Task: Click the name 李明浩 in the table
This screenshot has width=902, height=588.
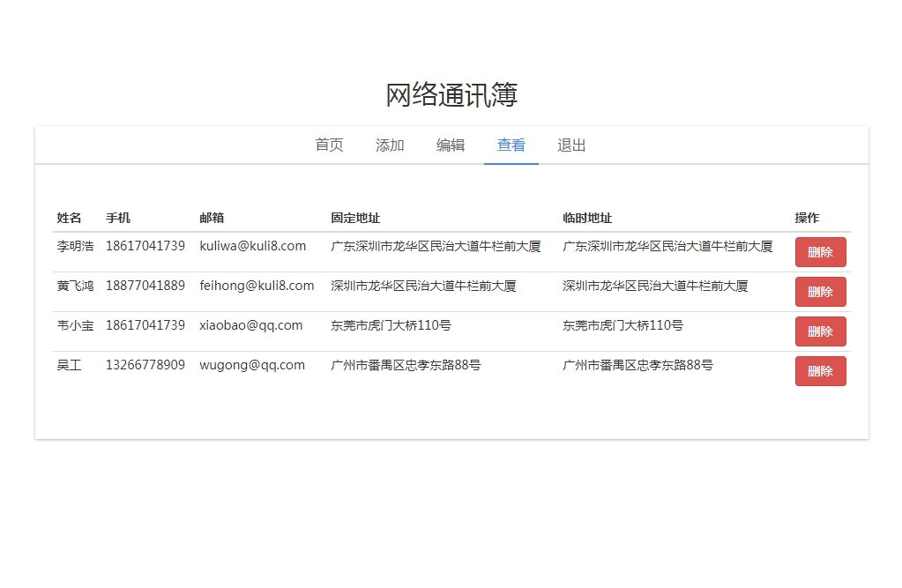Action: 75,246
